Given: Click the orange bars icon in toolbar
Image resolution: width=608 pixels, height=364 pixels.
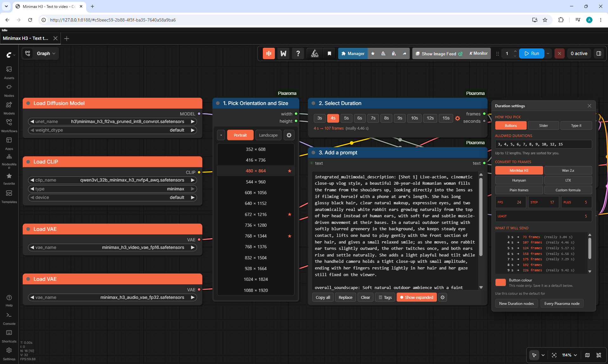Looking at the screenshot, I should (x=269, y=53).
